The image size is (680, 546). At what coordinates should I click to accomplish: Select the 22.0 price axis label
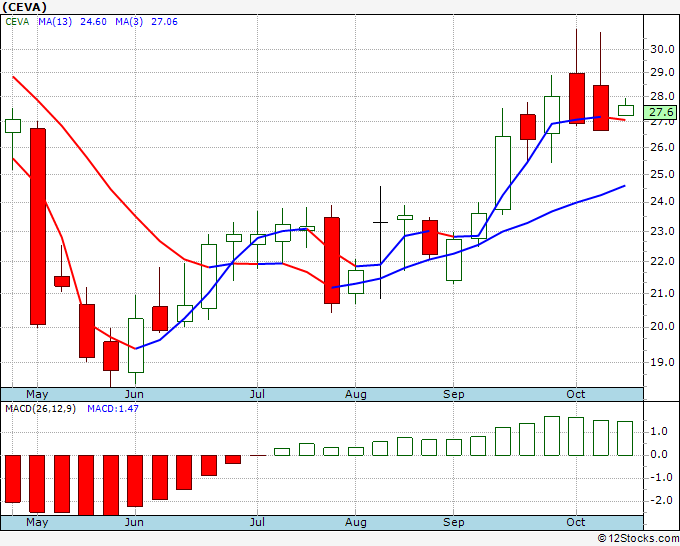click(x=662, y=262)
